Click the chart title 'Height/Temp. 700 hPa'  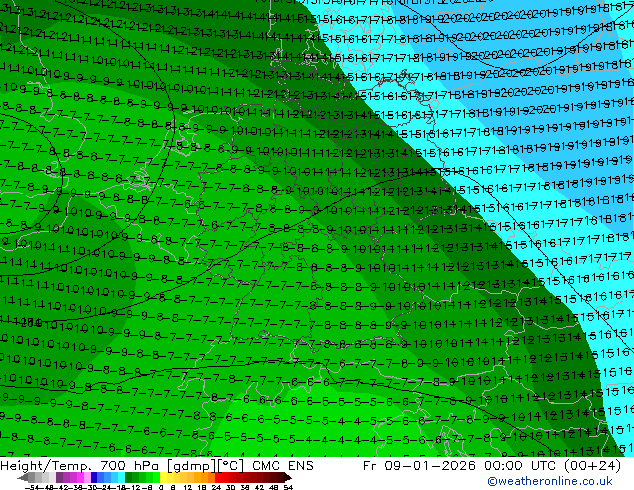click(78, 466)
